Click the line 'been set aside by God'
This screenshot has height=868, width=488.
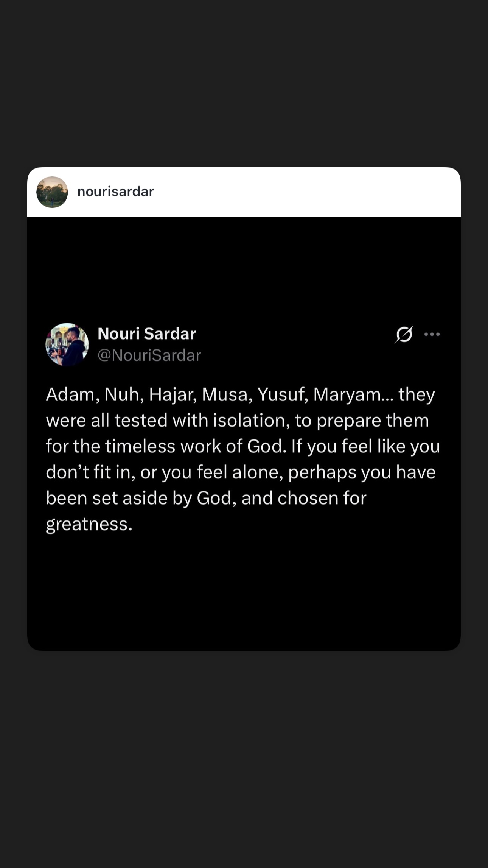(x=206, y=498)
